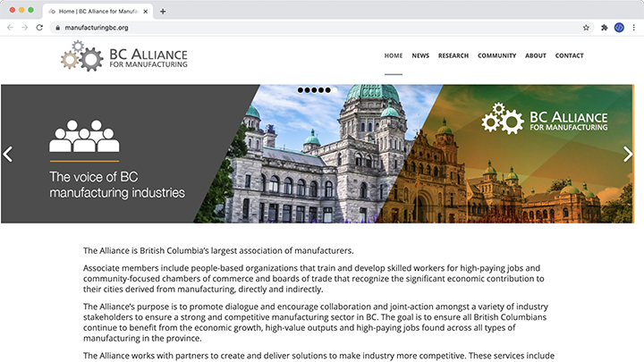Go to previous slide with left arrow
The image size is (644, 362).
[8, 154]
